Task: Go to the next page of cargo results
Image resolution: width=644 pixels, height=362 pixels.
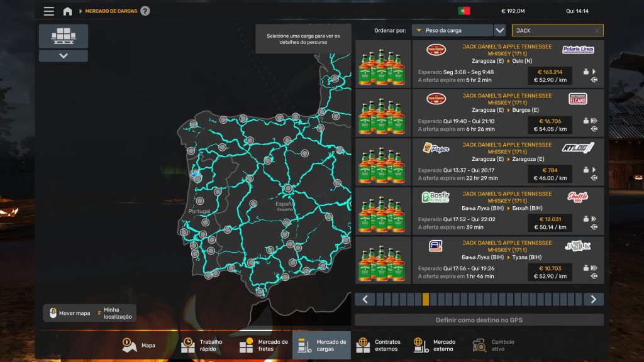Action: (x=594, y=299)
